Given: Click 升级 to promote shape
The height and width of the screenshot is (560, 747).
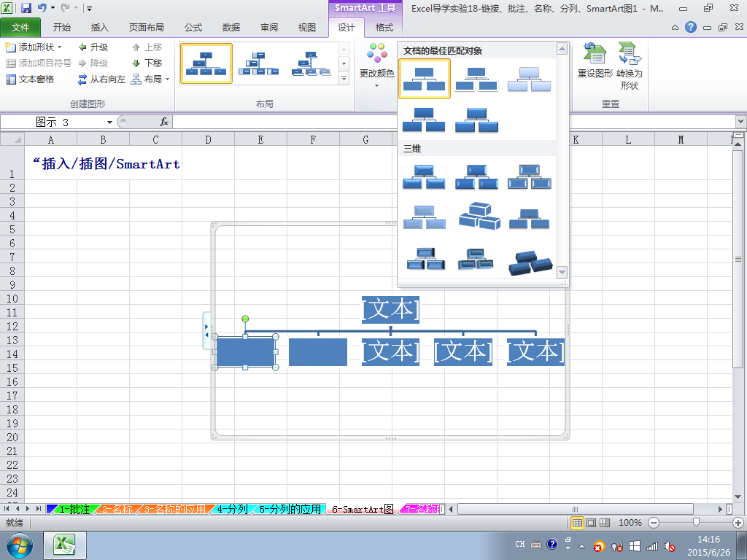Looking at the screenshot, I should pyautogui.click(x=93, y=47).
